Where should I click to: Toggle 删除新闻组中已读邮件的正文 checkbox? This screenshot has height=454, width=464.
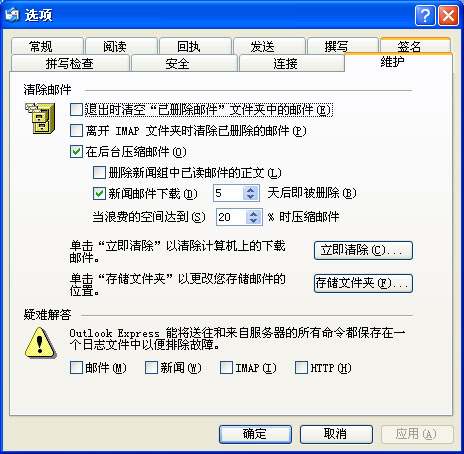[x=99, y=173]
